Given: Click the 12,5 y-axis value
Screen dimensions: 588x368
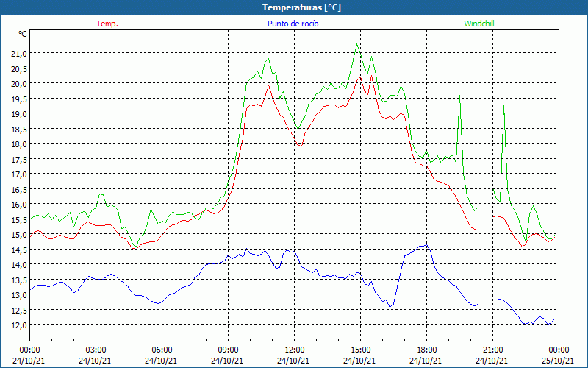Looking at the screenshot, I should pos(19,311).
